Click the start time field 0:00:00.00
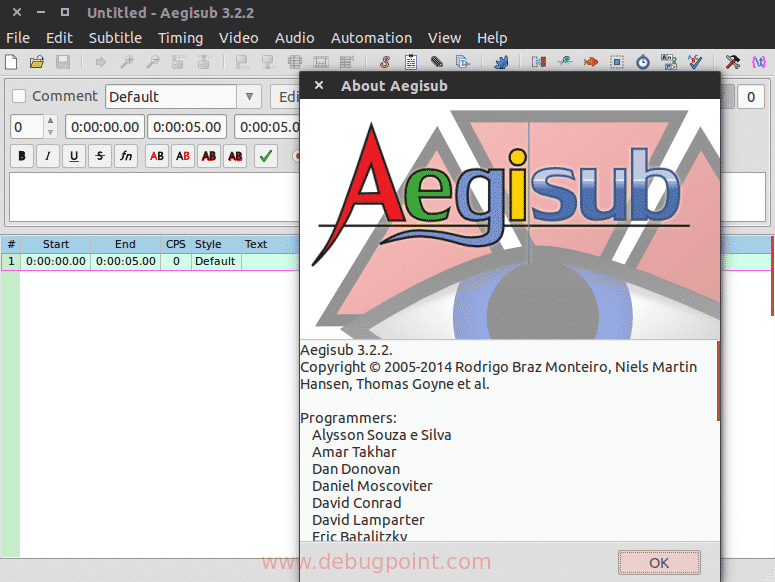The width and height of the screenshot is (775, 582). [x=105, y=127]
